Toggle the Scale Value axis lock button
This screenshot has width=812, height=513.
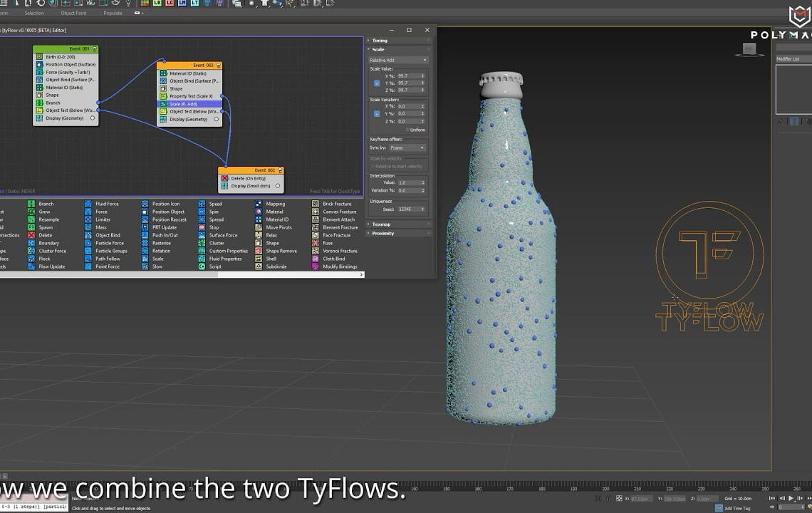click(377, 83)
